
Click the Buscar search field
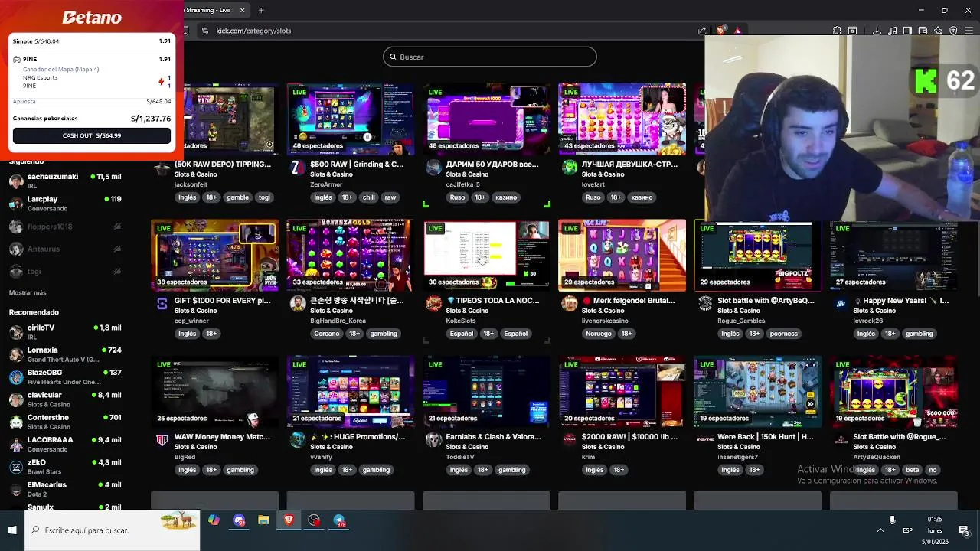489,57
